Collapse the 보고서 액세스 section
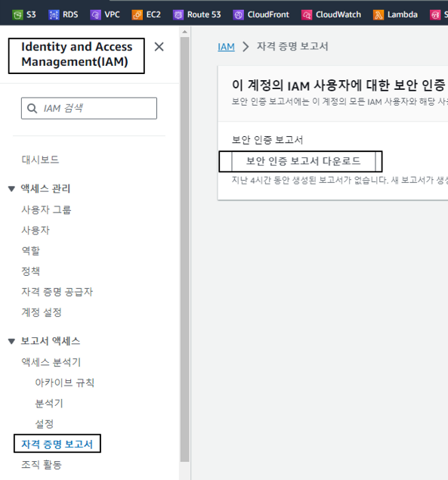This screenshot has width=448, height=480. click(11, 342)
